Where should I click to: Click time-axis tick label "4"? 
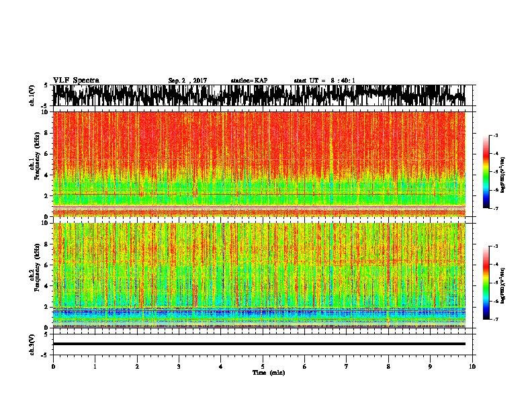point(221,367)
